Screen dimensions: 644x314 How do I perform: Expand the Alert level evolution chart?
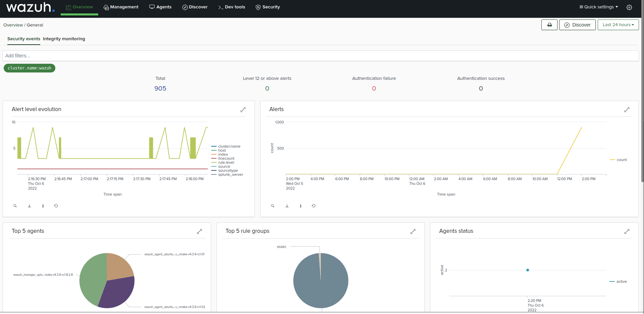pos(243,110)
